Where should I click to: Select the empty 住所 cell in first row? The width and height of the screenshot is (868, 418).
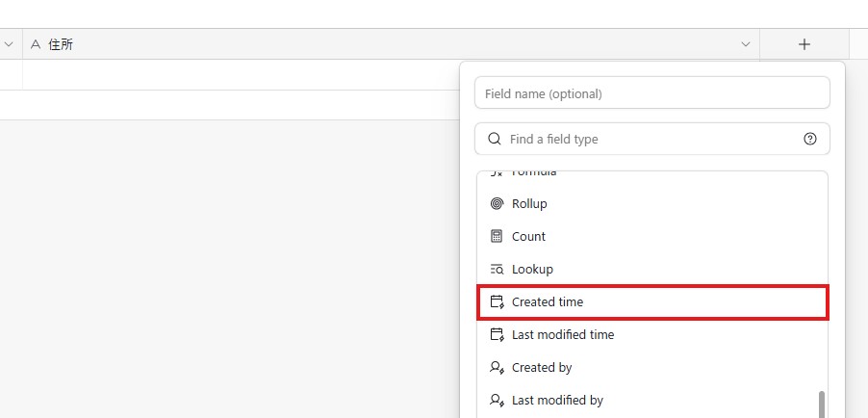tap(241, 75)
